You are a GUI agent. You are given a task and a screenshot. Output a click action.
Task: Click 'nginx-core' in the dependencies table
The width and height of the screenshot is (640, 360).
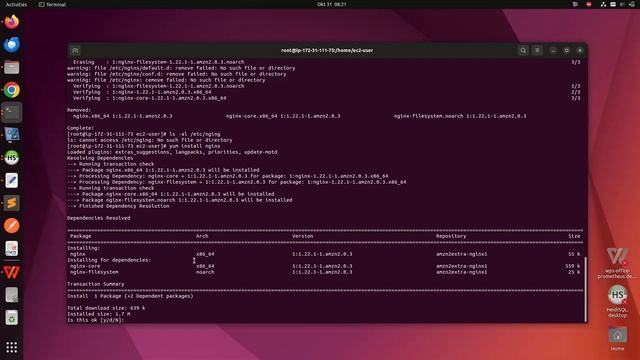tap(85, 266)
